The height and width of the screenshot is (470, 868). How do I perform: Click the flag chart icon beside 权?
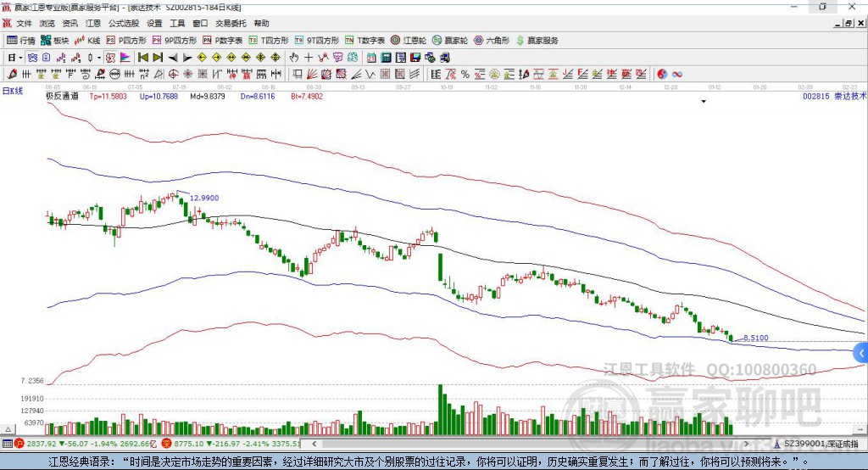(x=125, y=58)
